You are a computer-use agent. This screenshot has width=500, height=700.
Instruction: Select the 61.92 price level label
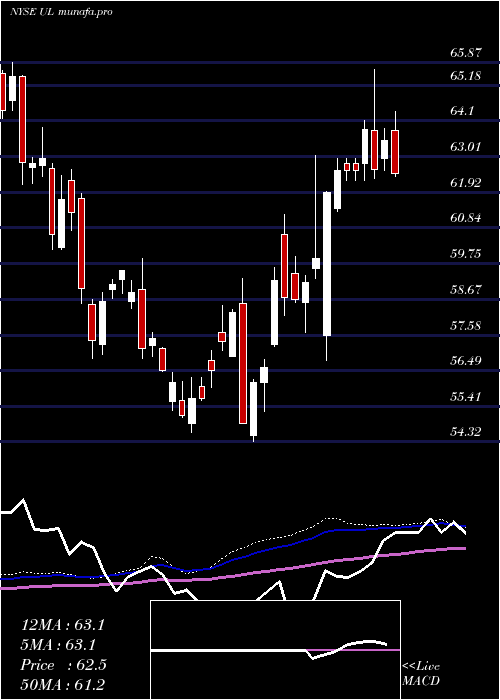coord(466,182)
